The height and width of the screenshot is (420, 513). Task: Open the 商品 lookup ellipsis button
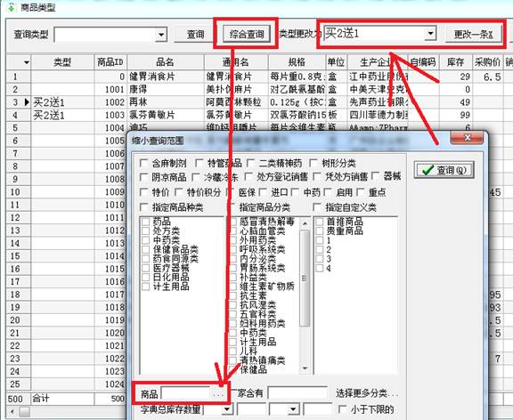pyautogui.click(x=218, y=394)
